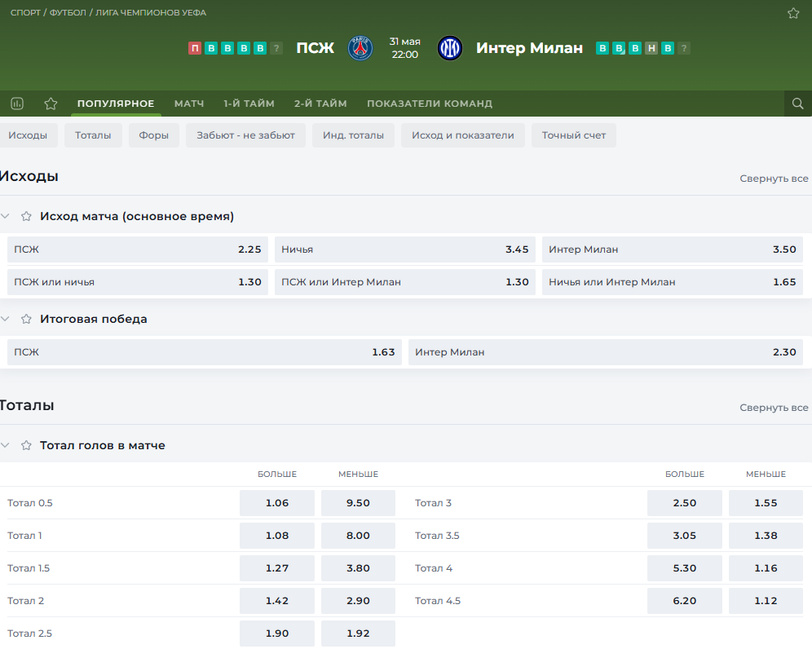The width and height of the screenshot is (812, 649).
Task: Select Тотал 1 Больше odds 1.08
Action: 277,536
